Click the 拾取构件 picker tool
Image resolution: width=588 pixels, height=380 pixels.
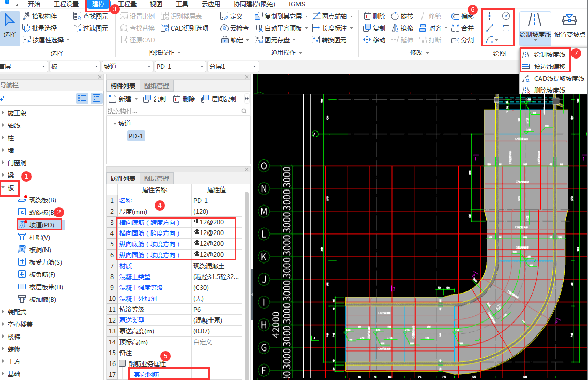click(40, 16)
